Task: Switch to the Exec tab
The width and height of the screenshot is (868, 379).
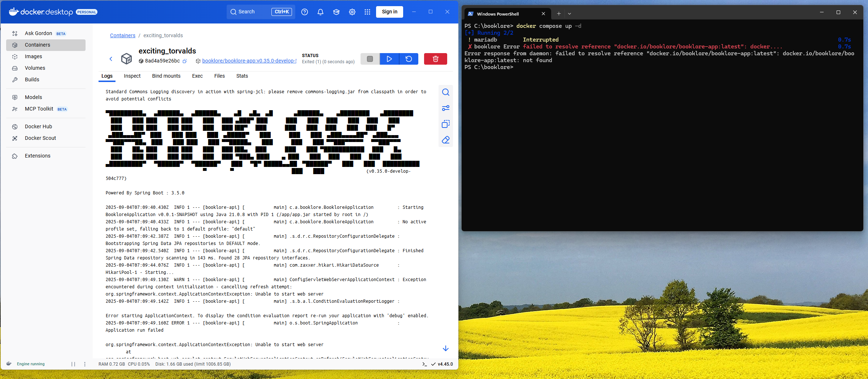Action: (x=197, y=76)
